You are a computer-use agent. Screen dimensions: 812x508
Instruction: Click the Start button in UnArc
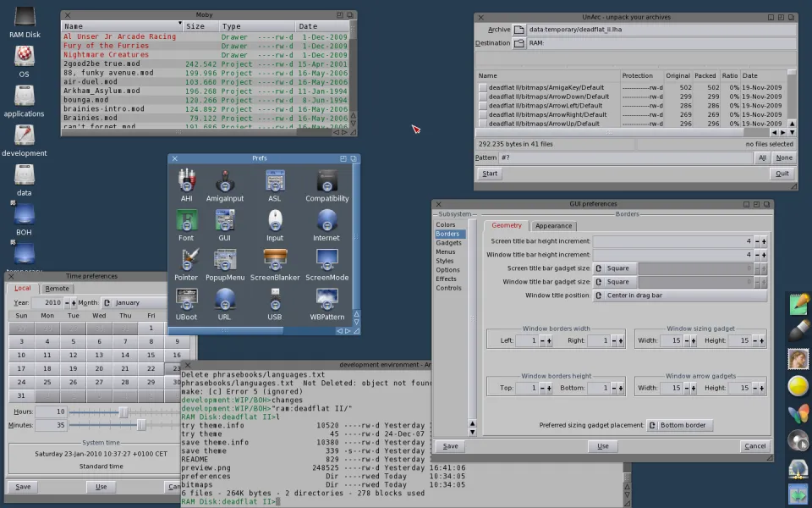pos(489,174)
